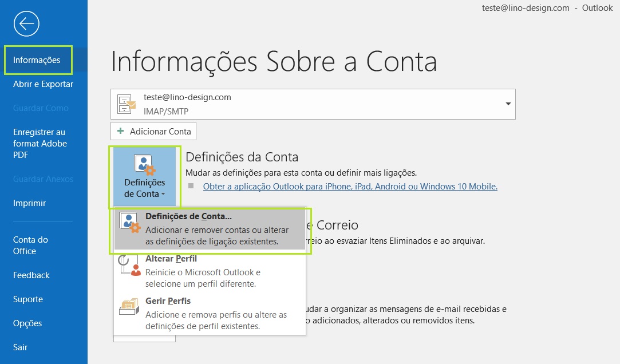The height and width of the screenshot is (364, 620).
Task: Open Conta do Office in the sidebar
Action: click(30, 246)
